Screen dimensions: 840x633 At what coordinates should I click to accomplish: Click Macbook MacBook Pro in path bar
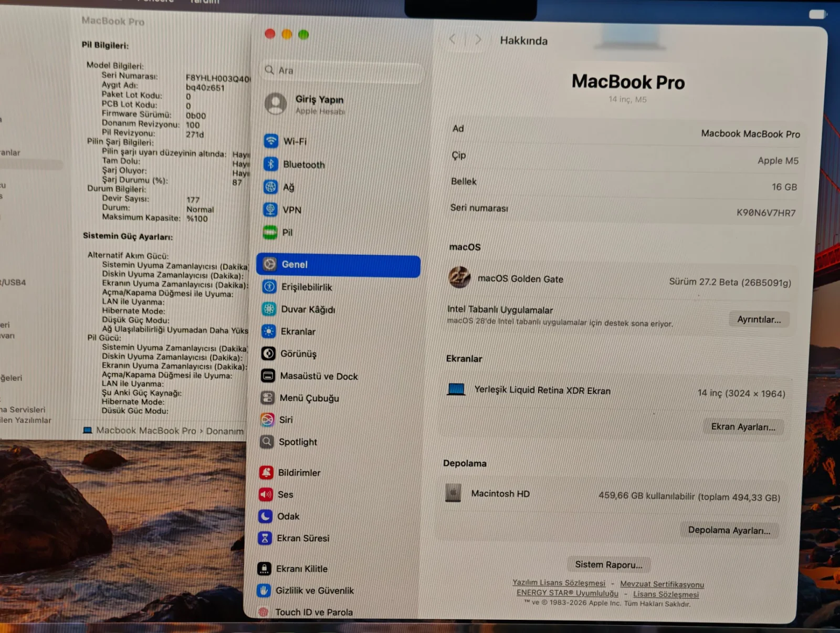click(x=146, y=430)
